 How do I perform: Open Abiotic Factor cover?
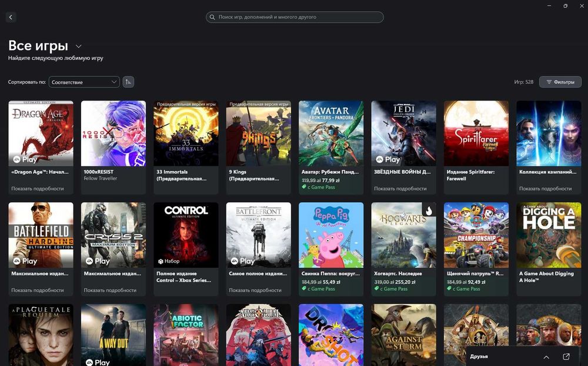(186, 335)
